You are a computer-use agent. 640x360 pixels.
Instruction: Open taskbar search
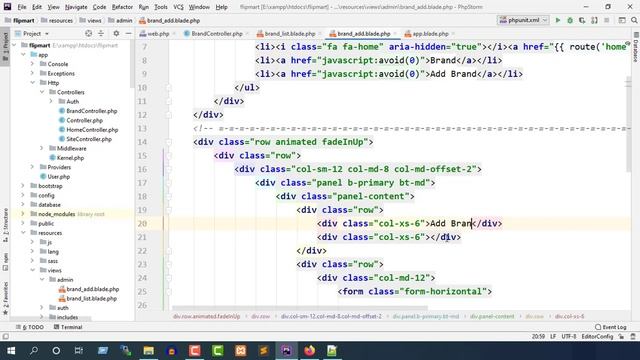[34, 351]
